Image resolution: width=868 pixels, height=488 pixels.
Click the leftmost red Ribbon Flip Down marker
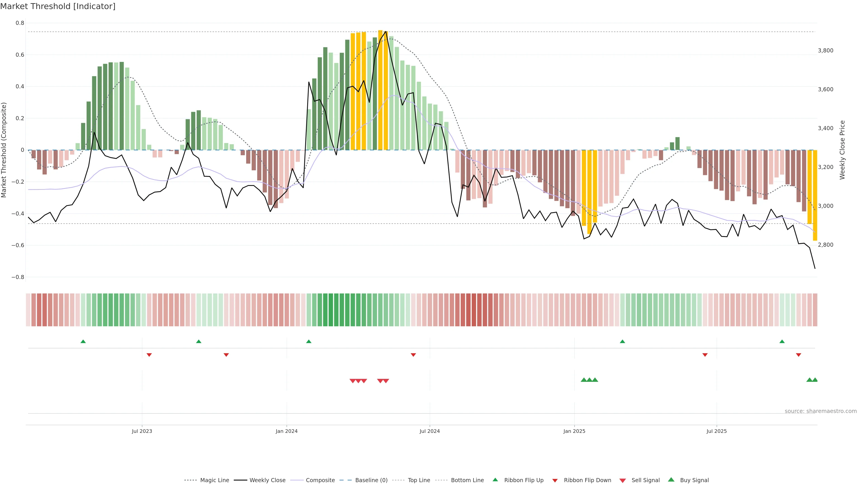149,355
